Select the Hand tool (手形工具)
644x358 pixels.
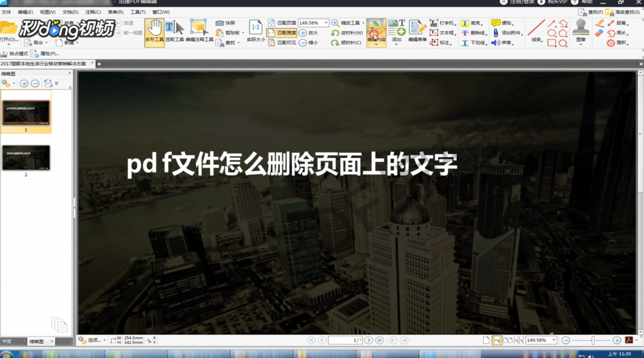point(154,32)
